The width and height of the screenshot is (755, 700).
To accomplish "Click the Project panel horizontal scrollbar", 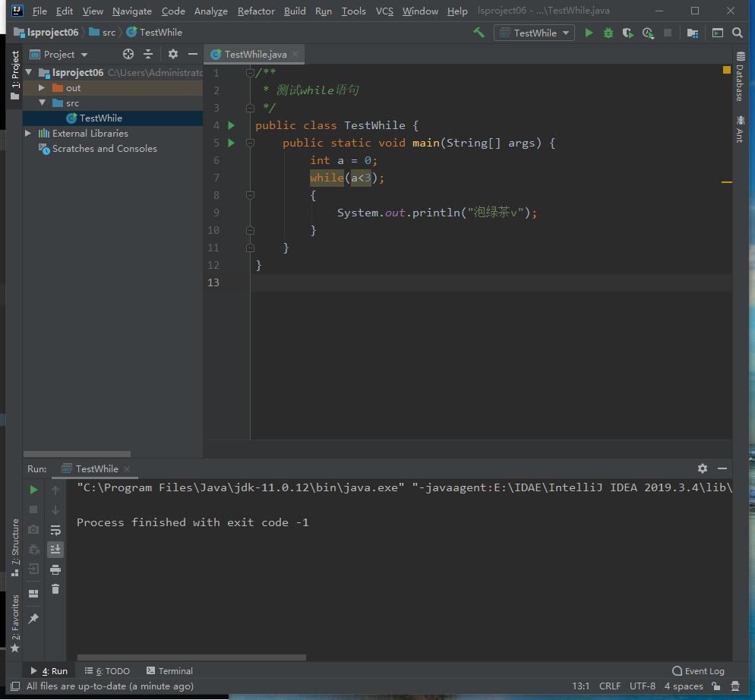I will click(x=77, y=454).
